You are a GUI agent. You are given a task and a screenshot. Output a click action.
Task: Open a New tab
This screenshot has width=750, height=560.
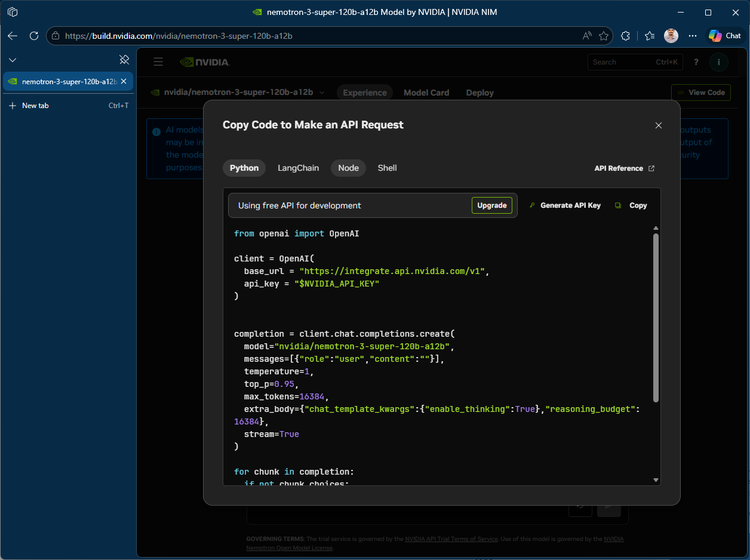35,106
